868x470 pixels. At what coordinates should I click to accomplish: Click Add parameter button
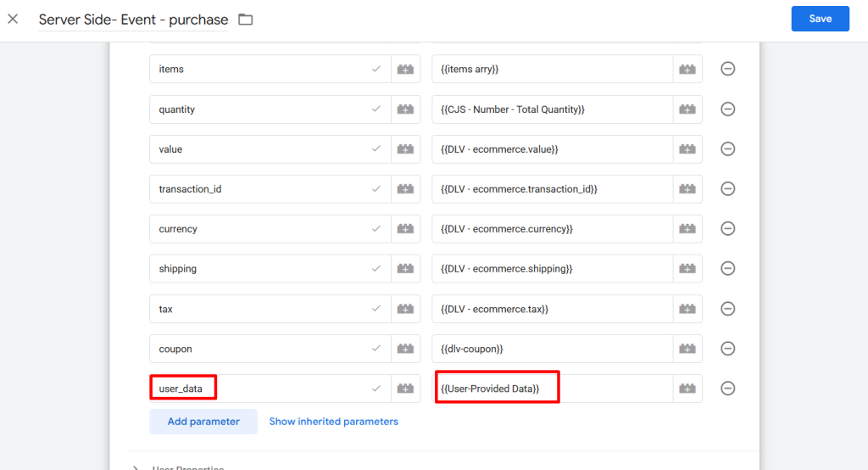[x=203, y=422]
